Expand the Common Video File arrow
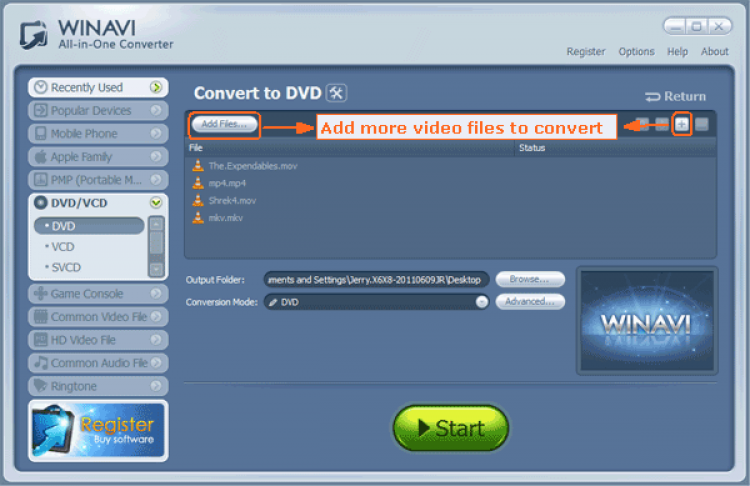The width and height of the screenshot is (750, 486). tap(156, 316)
